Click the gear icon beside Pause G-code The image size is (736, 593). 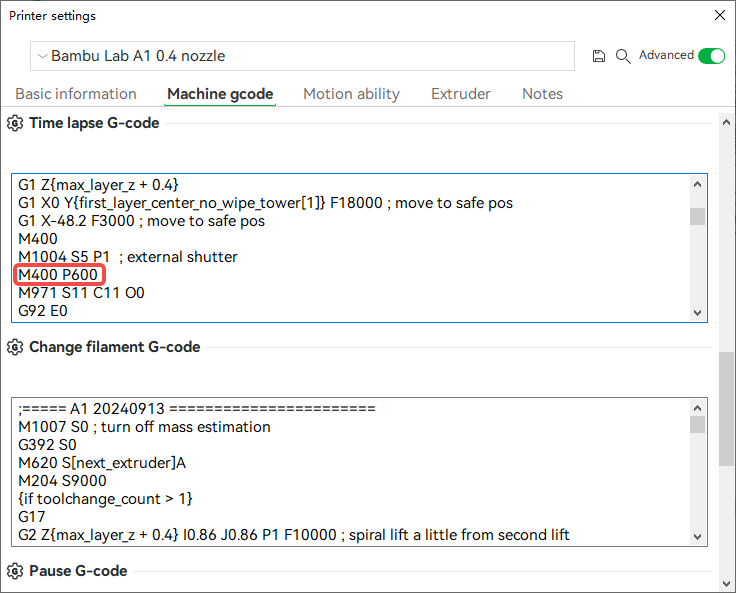(x=15, y=571)
